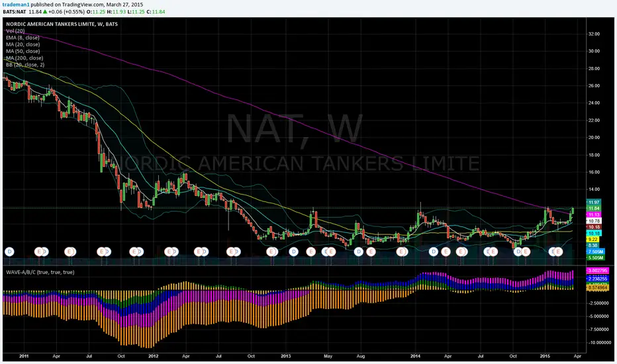Click the 7.505M blue volume label
Viewport: 617px width, 364px height.
595,251
